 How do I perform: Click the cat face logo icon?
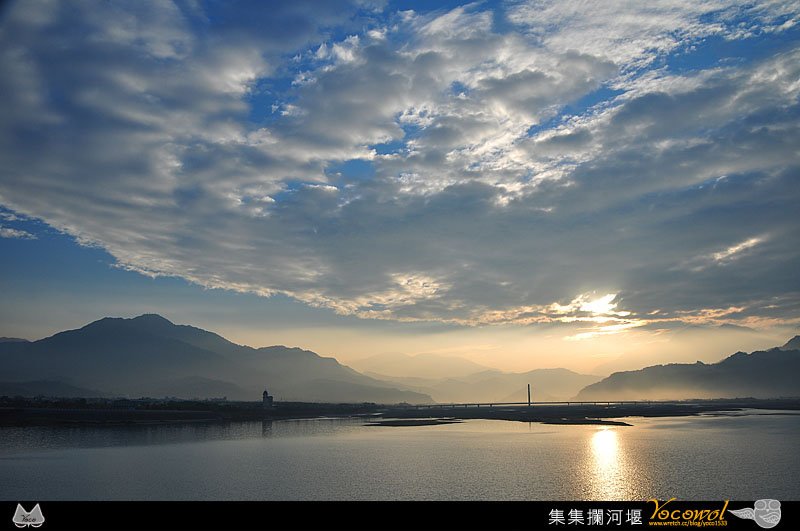click(29, 516)
